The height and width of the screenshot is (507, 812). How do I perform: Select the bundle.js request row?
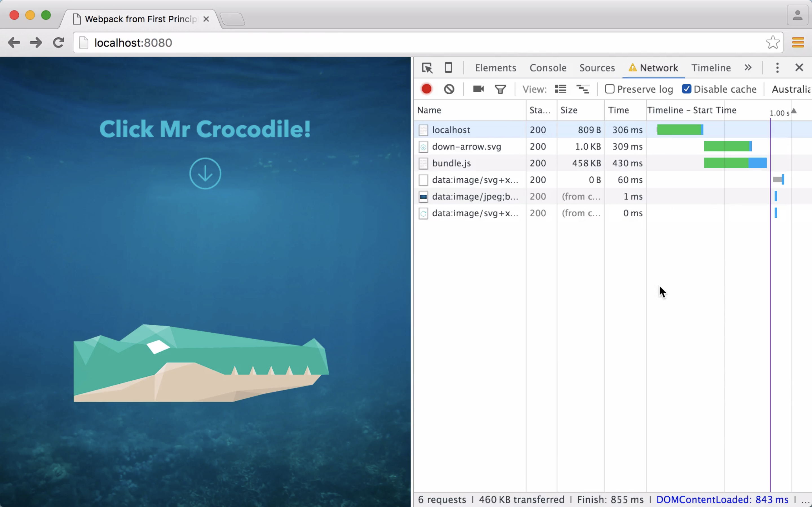point(451,163)
